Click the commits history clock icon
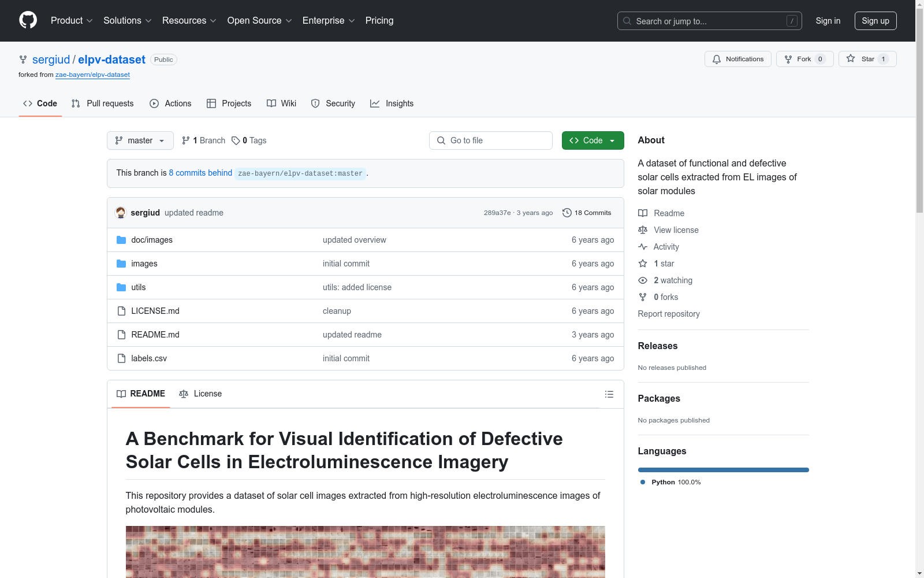 tap(567, 213)
